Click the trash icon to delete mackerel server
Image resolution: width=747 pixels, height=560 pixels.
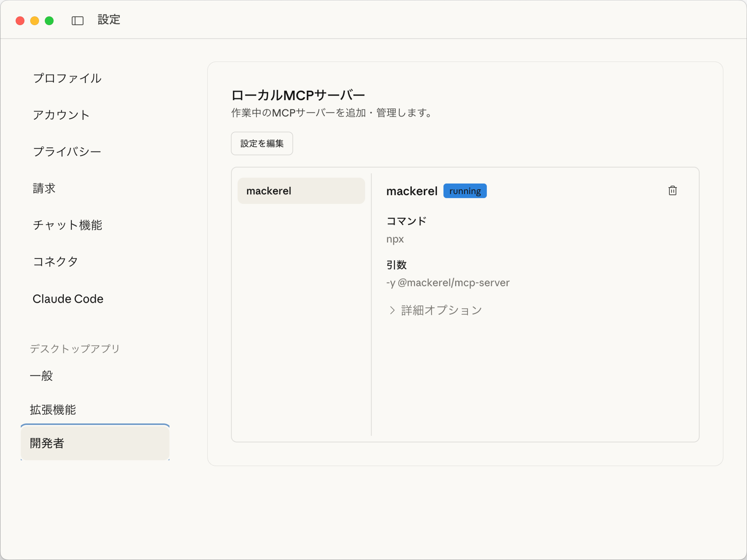[672, 191]
